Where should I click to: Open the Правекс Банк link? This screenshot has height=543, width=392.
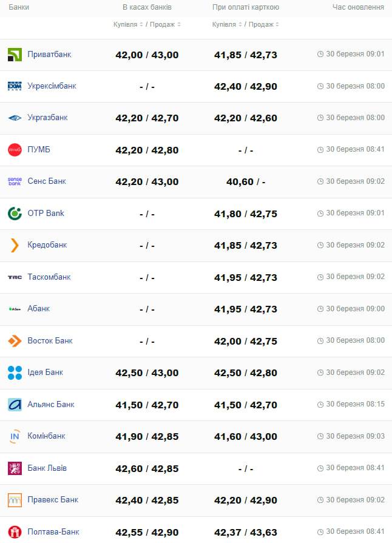(x=53, y=500)
